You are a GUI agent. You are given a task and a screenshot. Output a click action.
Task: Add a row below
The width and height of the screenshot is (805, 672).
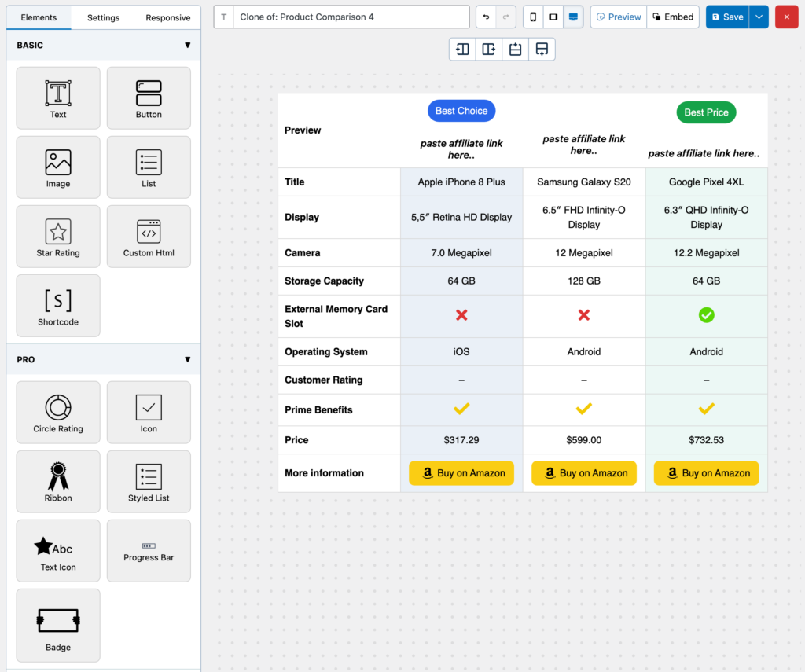pos(542,50)
